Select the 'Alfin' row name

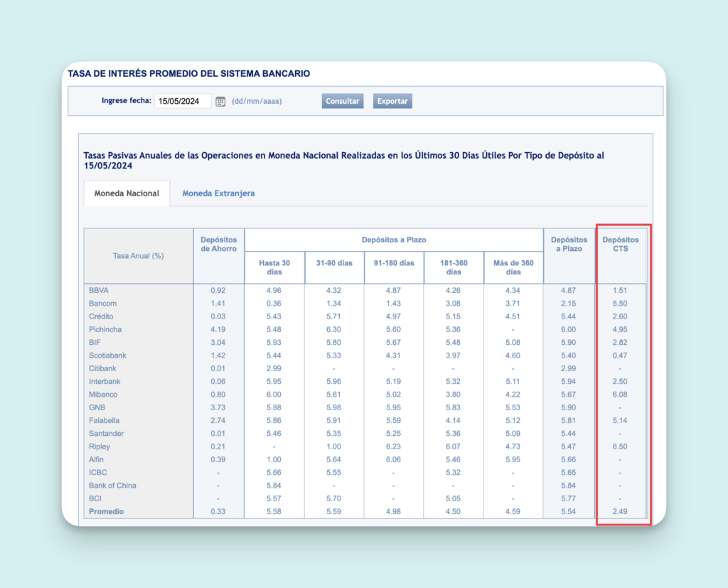pos(97,459)
